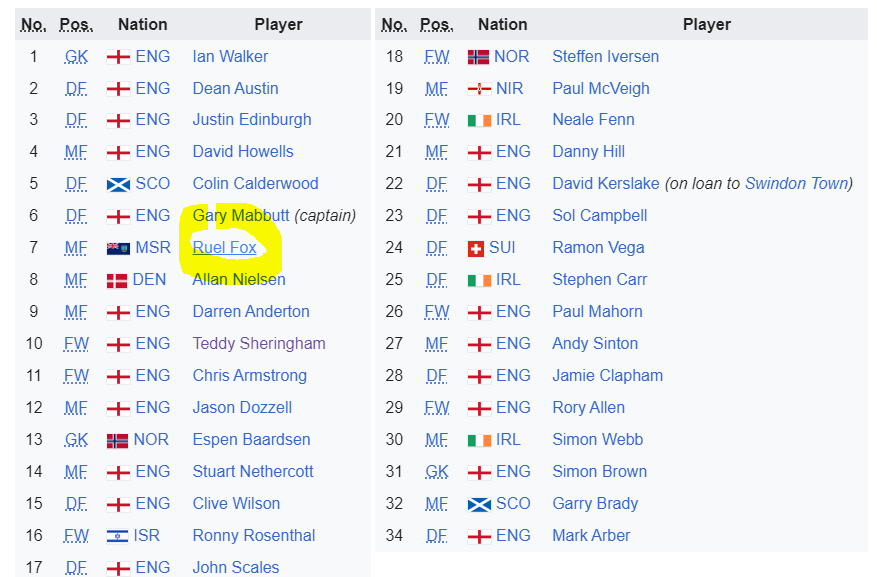Click the Denmark flag next to DEN
This screenshot has width=877, height=577.
(x=117, y=280)
